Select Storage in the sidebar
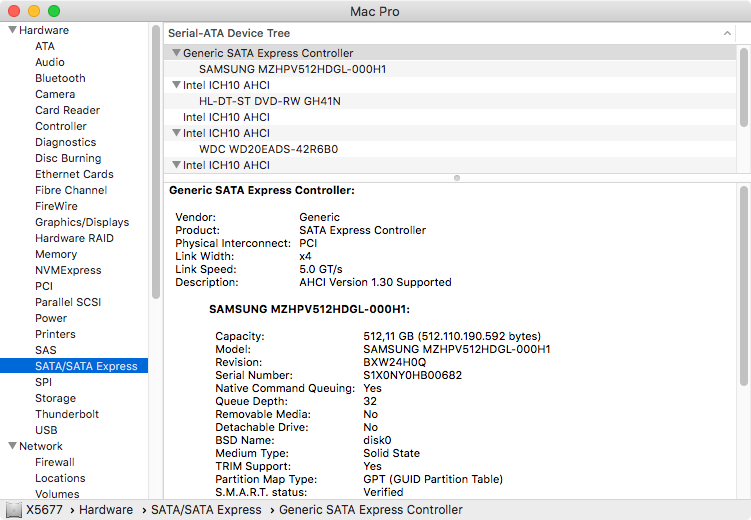This screenshot has width=751, height=520. (x=56, y=398)
